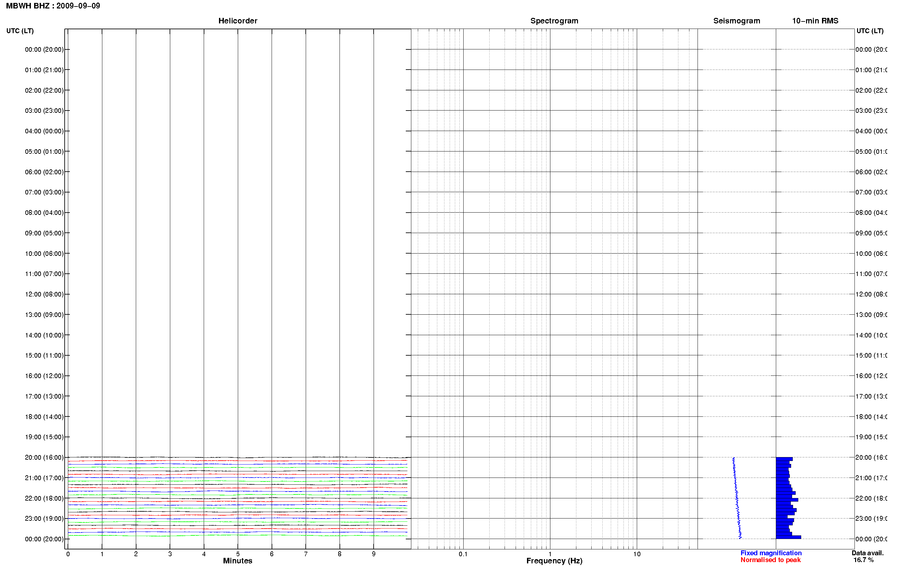Click the left '11:00 (07:00)' time label

point(44,274)
